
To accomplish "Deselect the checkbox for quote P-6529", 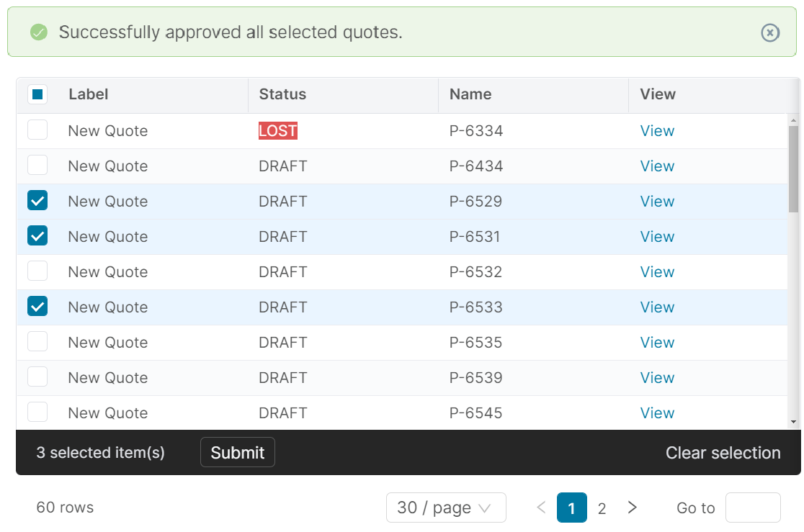I will [x=37, y=200].
